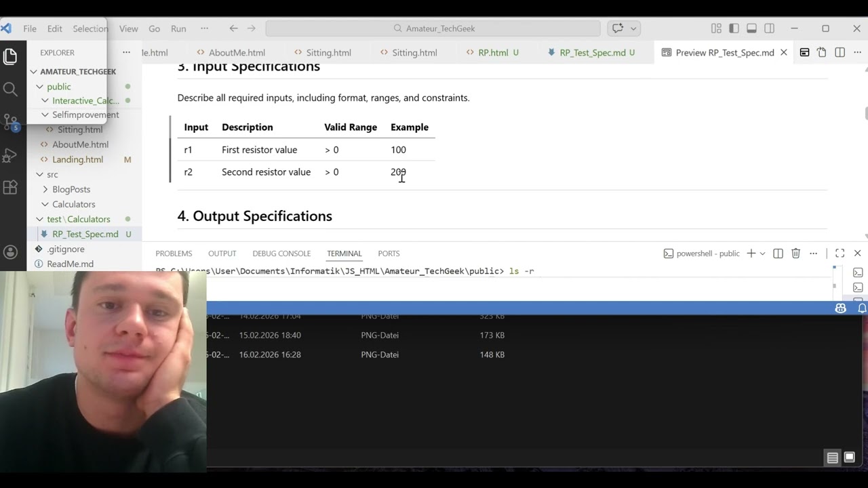This screenshot has width=868, height=488.
Task: Open the new terminal launch profile dropdown
Action: point(763,253)
